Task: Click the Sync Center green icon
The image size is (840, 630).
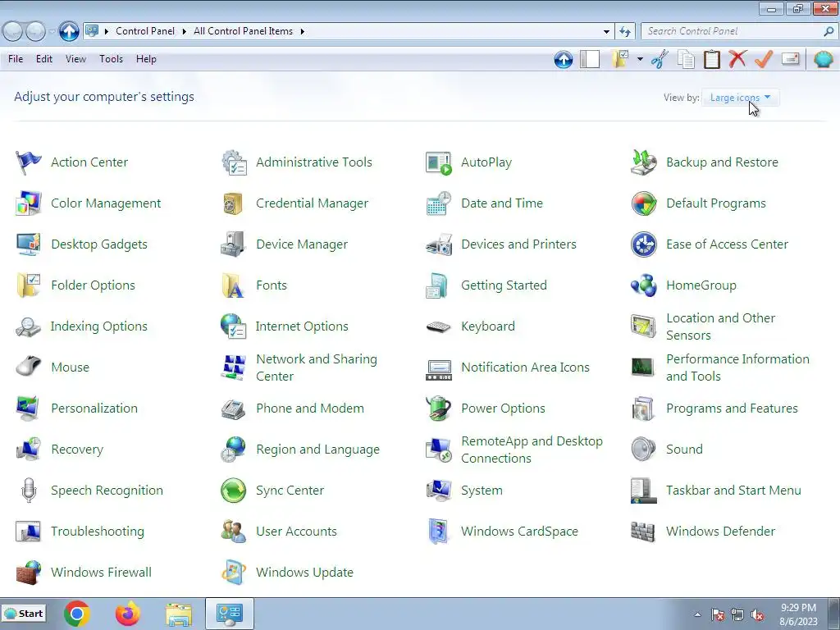Action: click(x=233, y=491)
